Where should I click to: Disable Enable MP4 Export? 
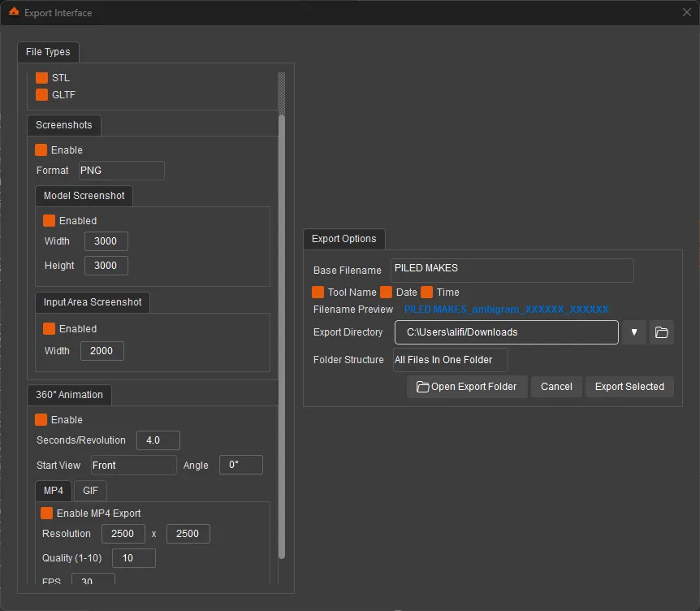[46, 513]
